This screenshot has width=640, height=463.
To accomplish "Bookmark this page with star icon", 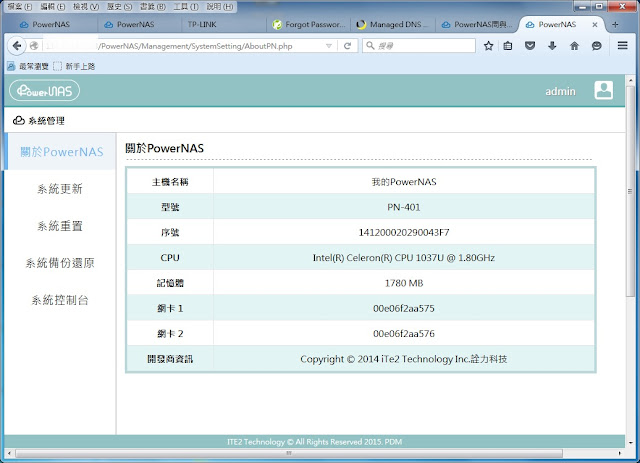I will [x=488, y=46].
